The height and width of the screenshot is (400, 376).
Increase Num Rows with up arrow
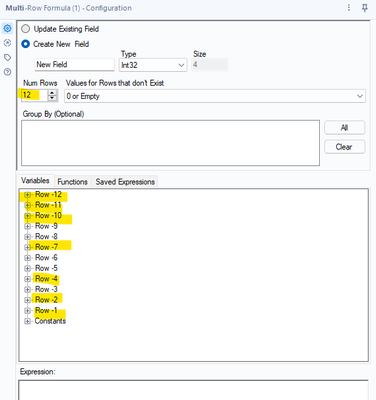pos(52,92)
